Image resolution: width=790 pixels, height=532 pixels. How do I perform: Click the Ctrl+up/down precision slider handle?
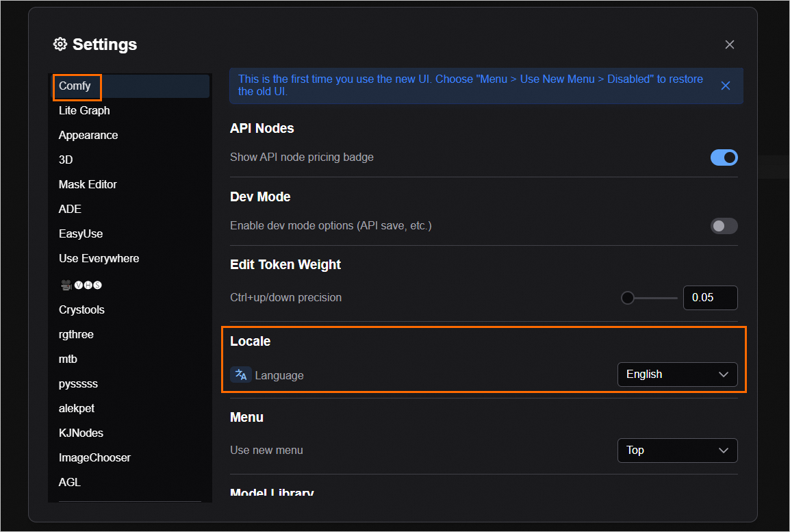tap(627, 298)
